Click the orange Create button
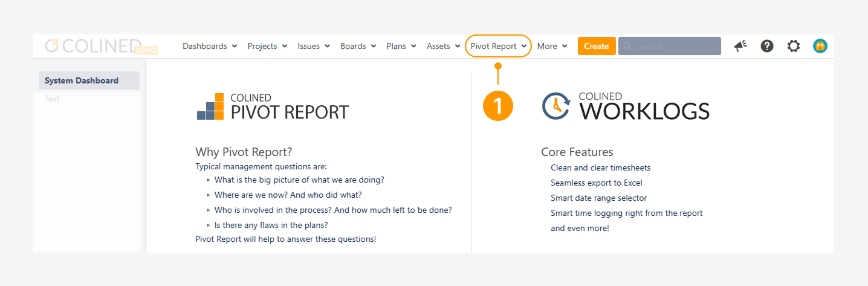 point(597,46)
